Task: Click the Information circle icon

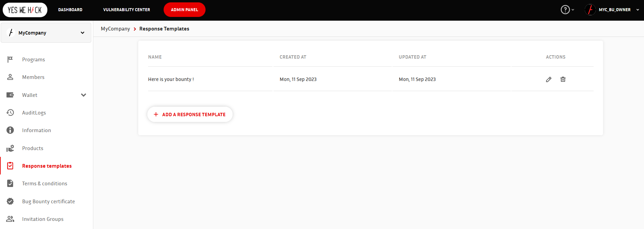Action: (x=10, y=130)
